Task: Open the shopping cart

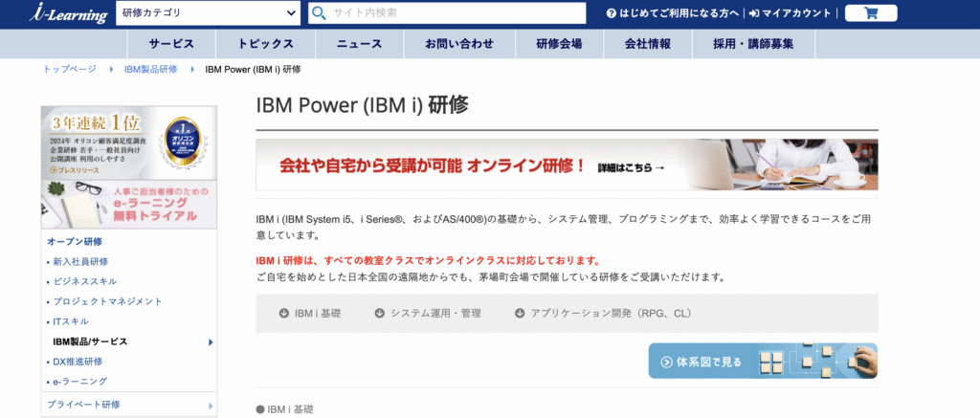Action: 871,13
